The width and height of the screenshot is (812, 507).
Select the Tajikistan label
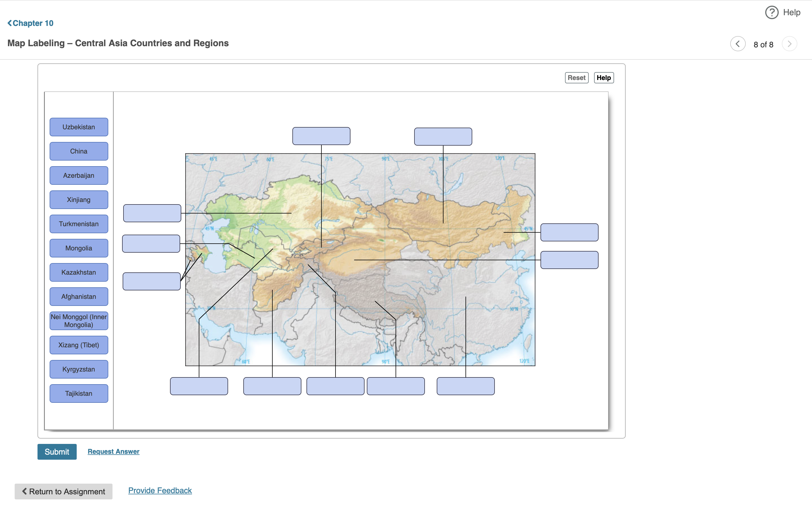pos(79,393)
